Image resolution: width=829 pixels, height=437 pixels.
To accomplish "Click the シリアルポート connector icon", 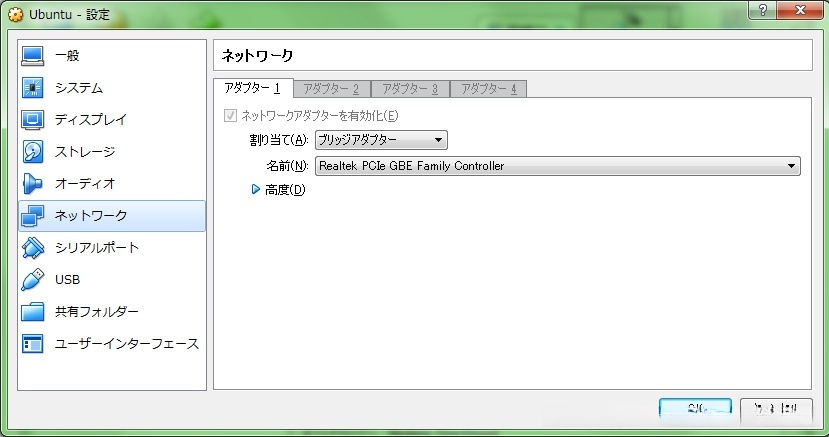I will 33,248.
